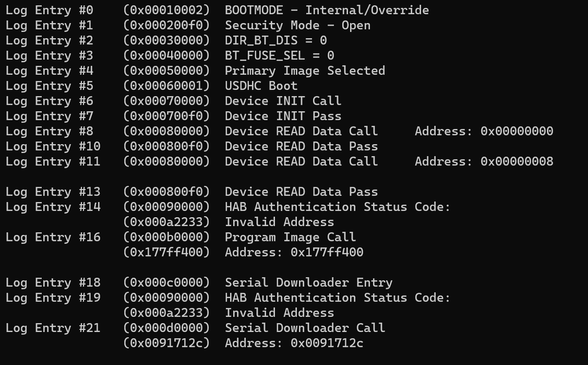The height and width of the screenshot is (365, 588).
Task: Click the Serial Downloader Call message
Action: click(x=304, y=328)
